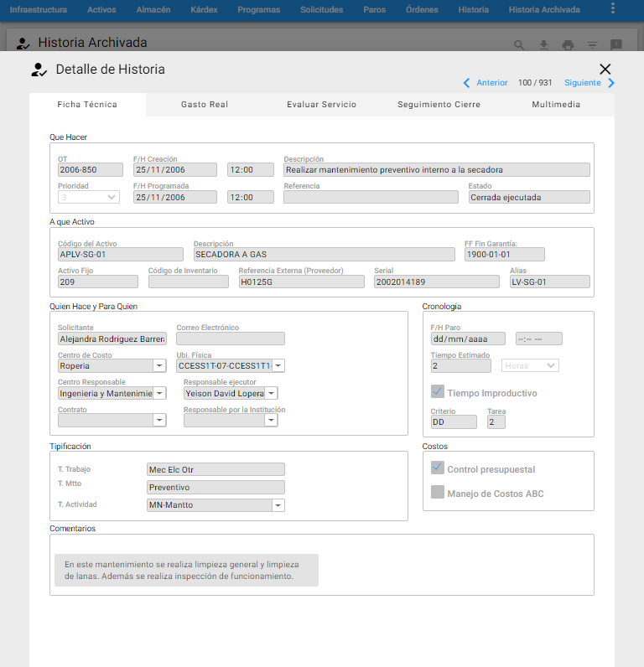Open the Solicitudes menu

(x=321, y=10)
